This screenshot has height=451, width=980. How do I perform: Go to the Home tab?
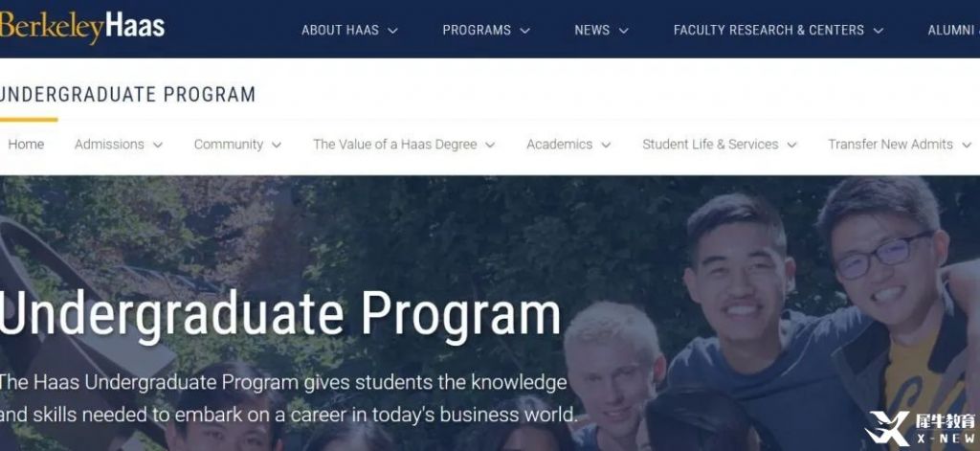click(x=26, y=145)
